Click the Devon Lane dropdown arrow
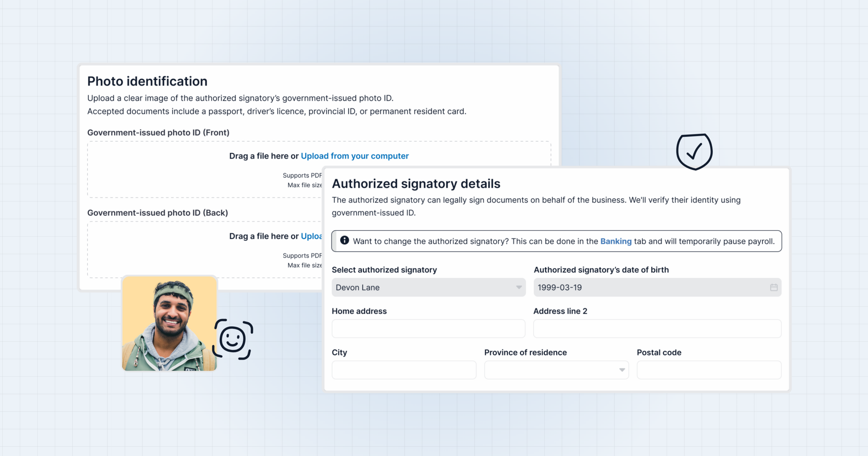Viewport: 868px width, 456px height. 519,287
